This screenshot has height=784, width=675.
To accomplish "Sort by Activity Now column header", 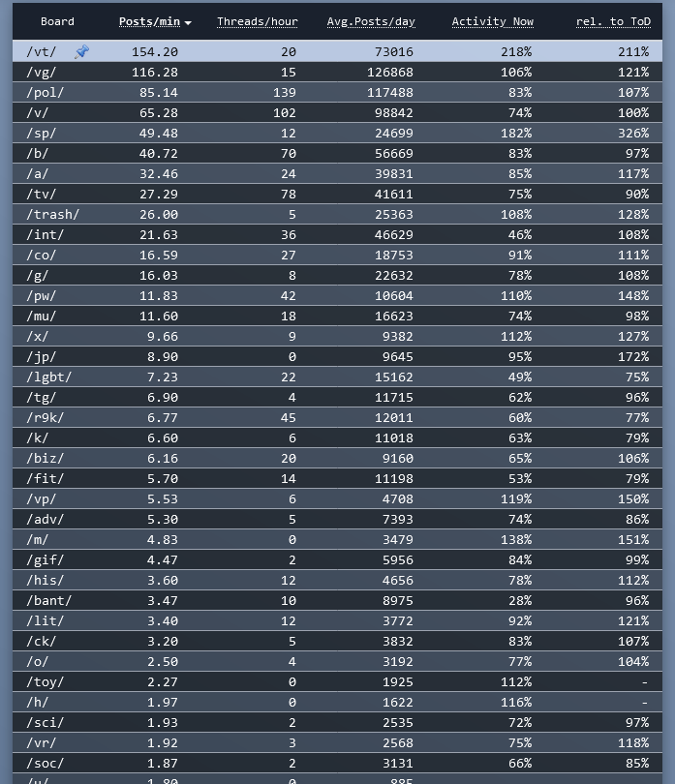I will (492, 21).
